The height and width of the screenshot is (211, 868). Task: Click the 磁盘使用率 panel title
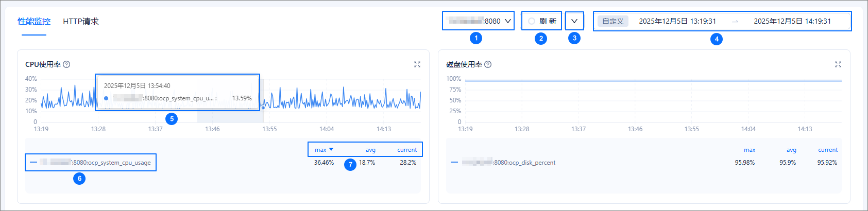click(464, 64)
